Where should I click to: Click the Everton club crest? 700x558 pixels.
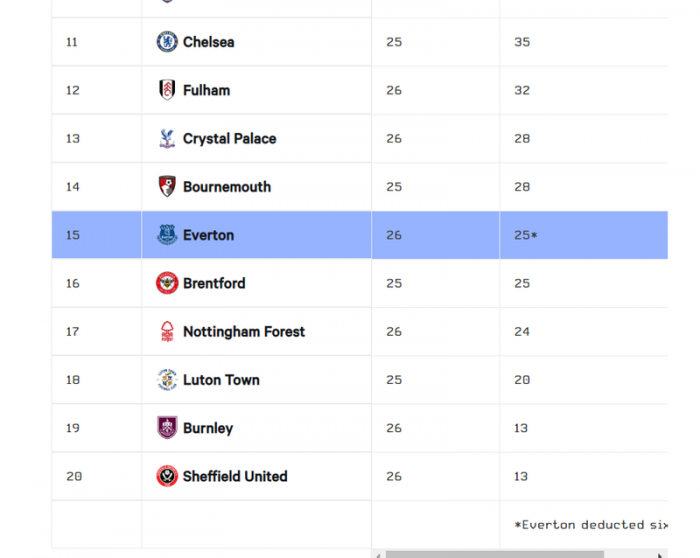tap(167, 235)
